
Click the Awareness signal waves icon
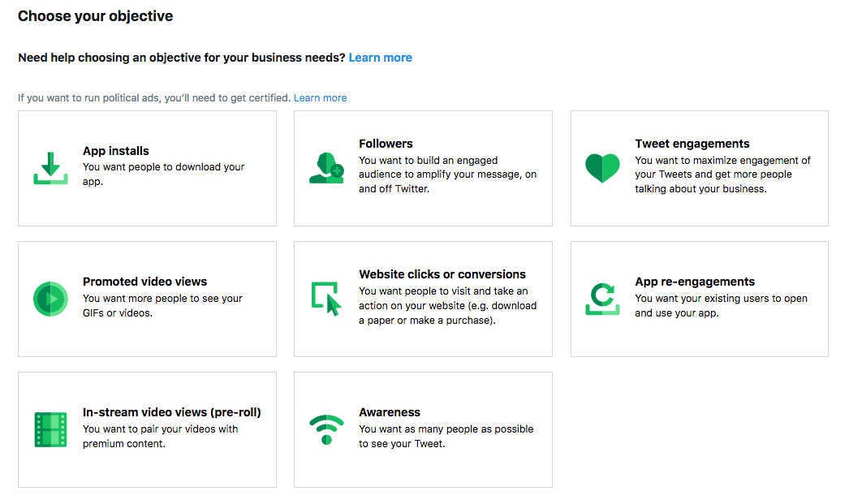326,429
